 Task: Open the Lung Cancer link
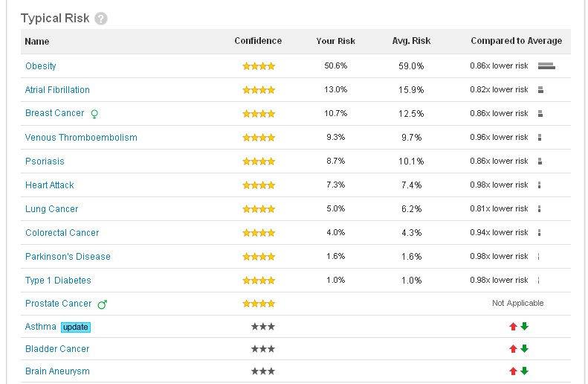pos(51,209)
